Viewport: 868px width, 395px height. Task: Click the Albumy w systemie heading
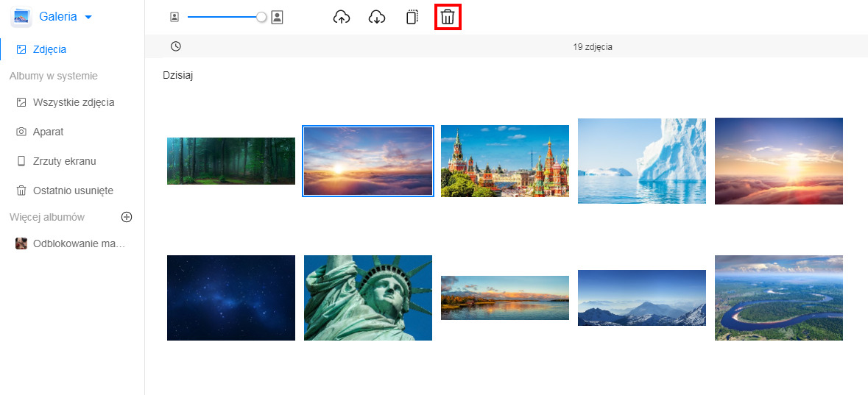[54, 76]
